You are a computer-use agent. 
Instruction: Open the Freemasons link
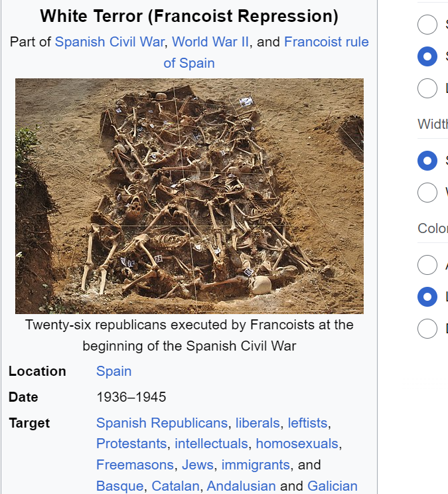[135, 465]
